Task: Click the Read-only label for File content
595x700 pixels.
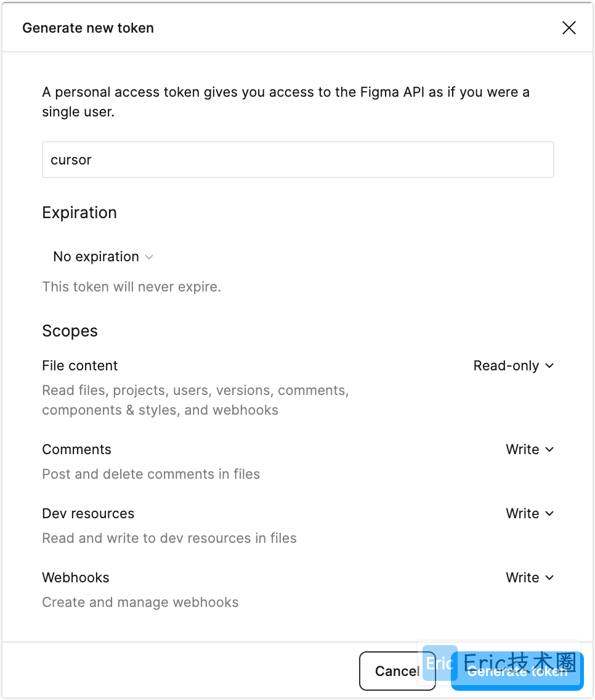Action: tap(507, 365)
